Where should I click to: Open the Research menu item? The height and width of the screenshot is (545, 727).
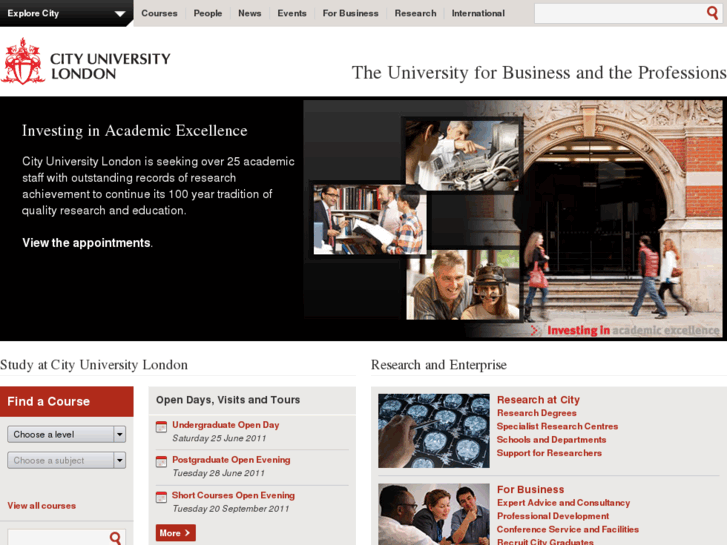415,13
